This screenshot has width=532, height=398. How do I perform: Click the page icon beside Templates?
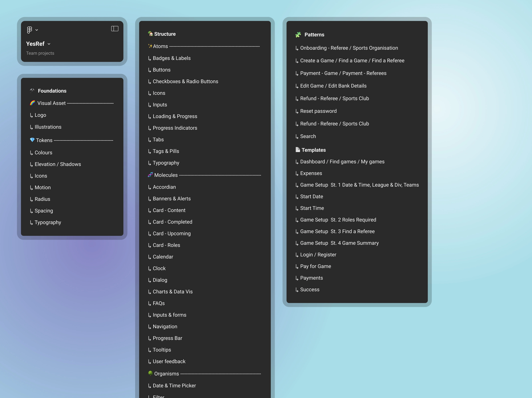pyautogui.click(x=298, y=150)
